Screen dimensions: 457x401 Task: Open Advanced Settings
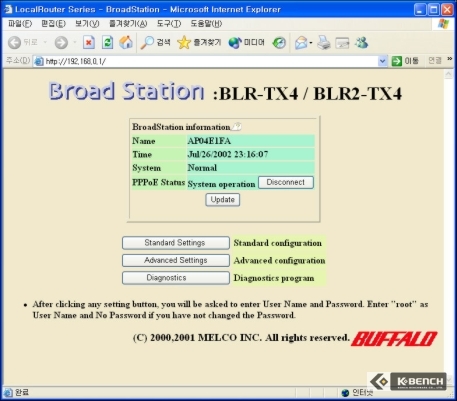[x=176, y=260]
